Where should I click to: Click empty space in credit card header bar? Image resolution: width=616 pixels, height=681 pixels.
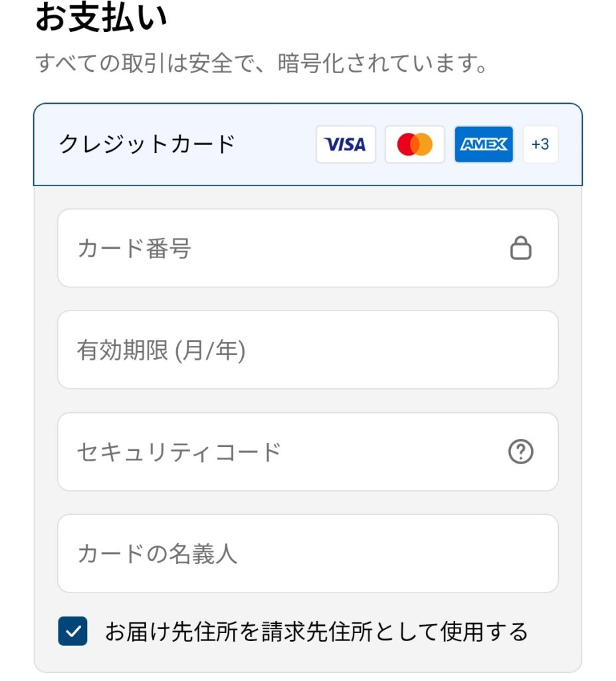point(272,144)
